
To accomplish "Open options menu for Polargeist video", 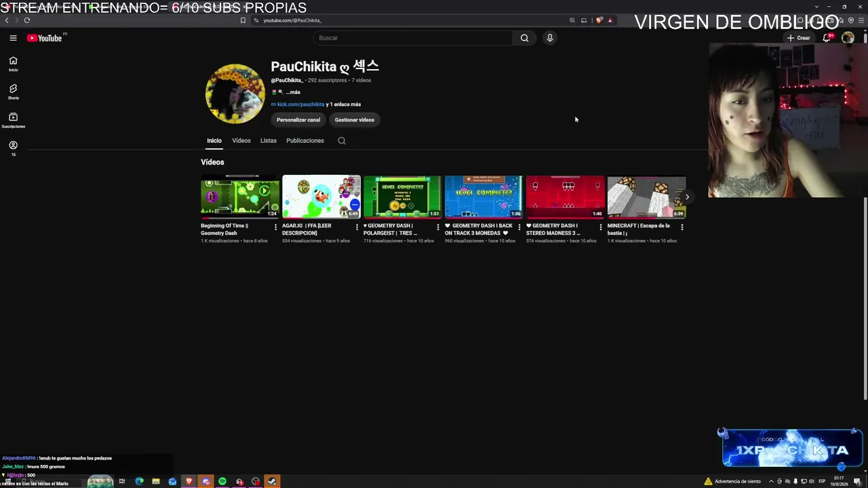I will (438, 227).
